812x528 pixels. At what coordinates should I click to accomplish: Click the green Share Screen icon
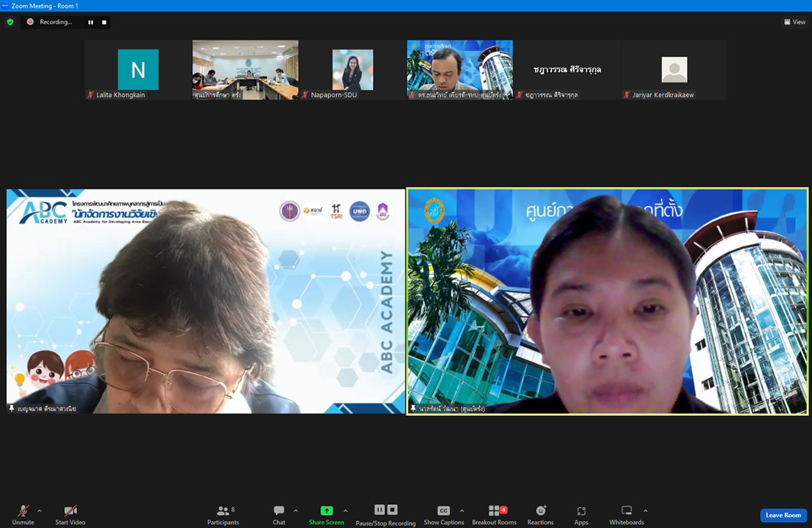pos(326,510)
